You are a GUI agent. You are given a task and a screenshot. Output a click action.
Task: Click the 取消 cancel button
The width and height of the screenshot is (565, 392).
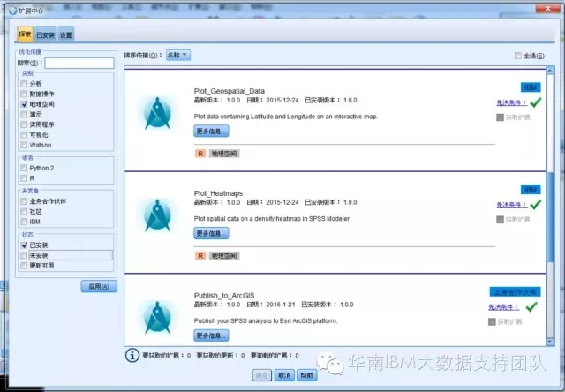coord(284,375)
